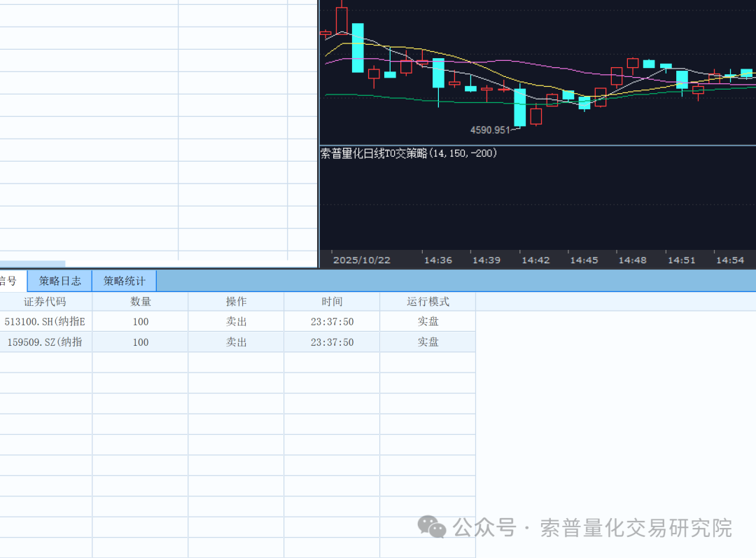Click the 卖出 cell in first row
The width and height of the screenshot is (756, 558).
(x=236, y=321)
